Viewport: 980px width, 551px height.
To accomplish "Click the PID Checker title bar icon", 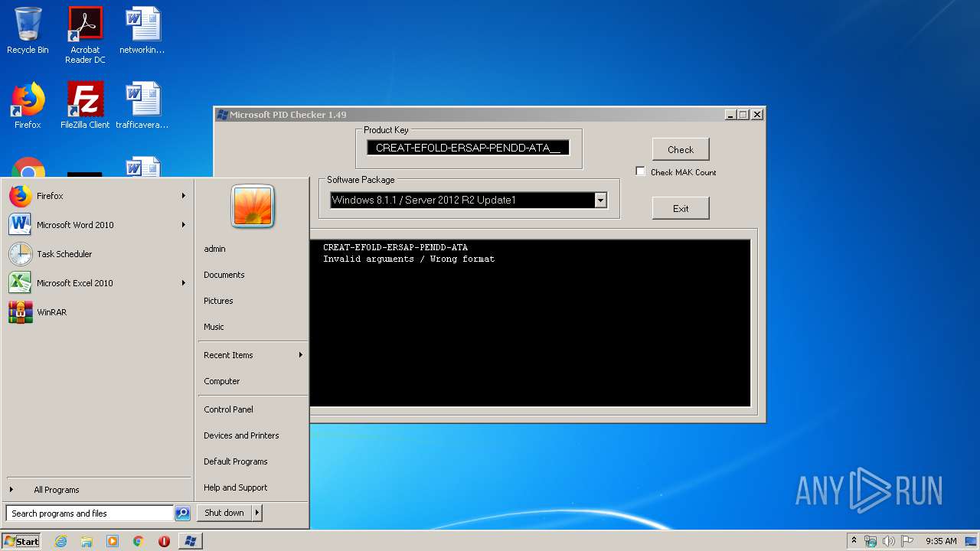I will click(222, 115).
